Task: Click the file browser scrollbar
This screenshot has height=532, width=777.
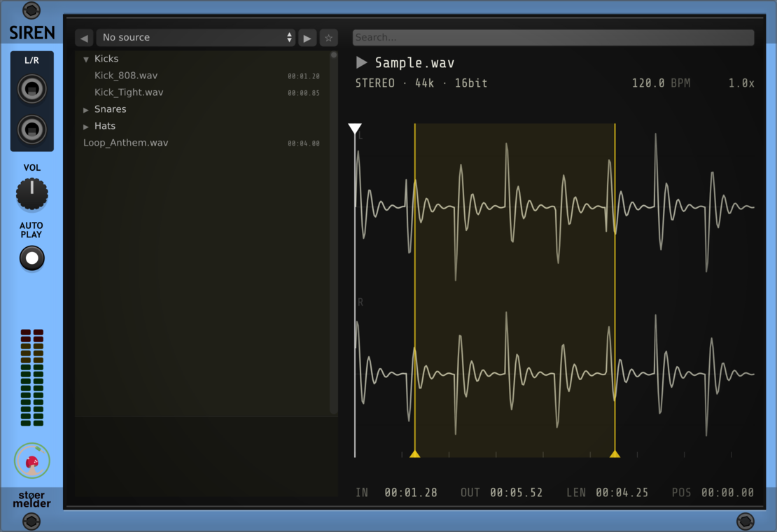Action: pos(334,232)
